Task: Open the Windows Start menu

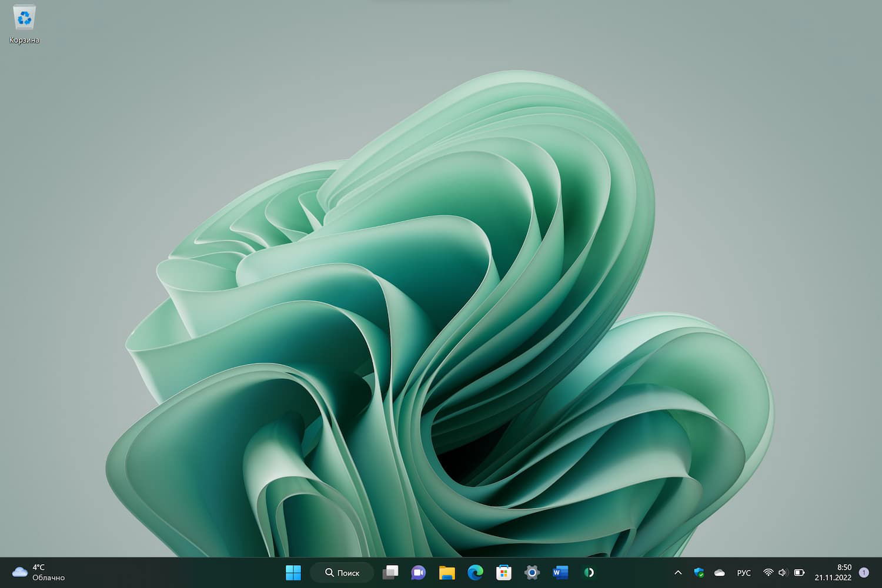Action: [x=293, y=572]
